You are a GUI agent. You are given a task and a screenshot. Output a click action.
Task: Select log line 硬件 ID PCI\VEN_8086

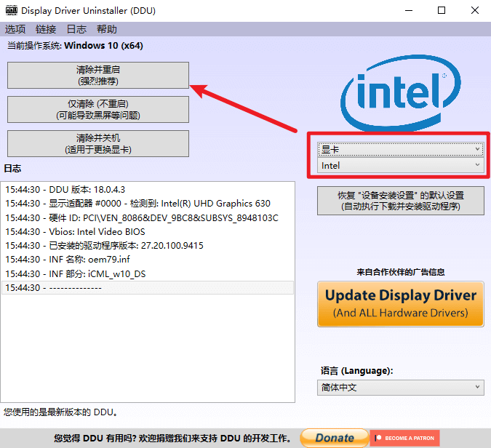147,218
